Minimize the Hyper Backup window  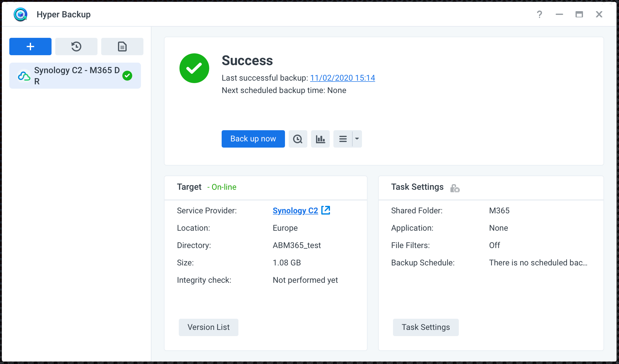tap(559, 14)
